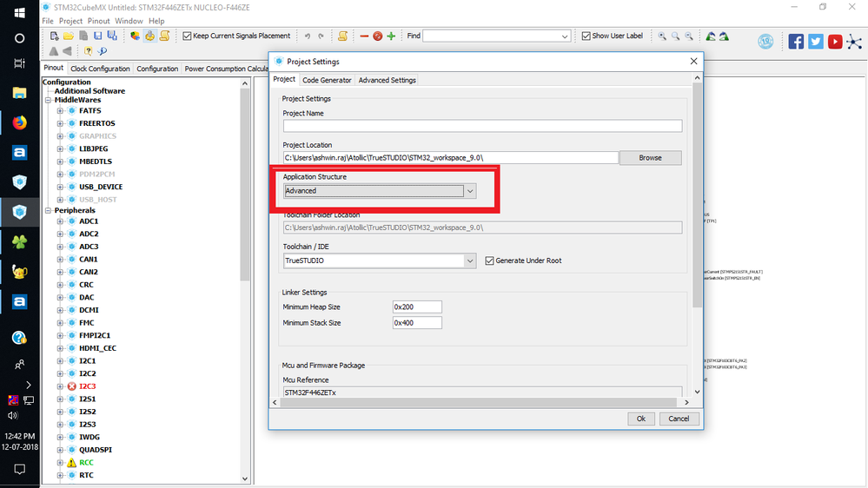The image size is (868, 488).
Task: Open the Windows Action Center icon
Action: pos(19,469)
